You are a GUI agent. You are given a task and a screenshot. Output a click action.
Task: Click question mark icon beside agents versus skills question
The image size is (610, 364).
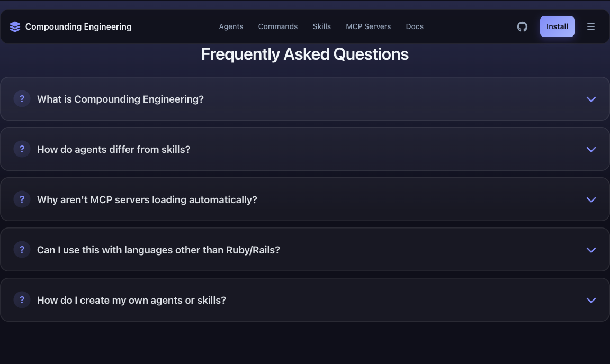click(x=22, y=149)
